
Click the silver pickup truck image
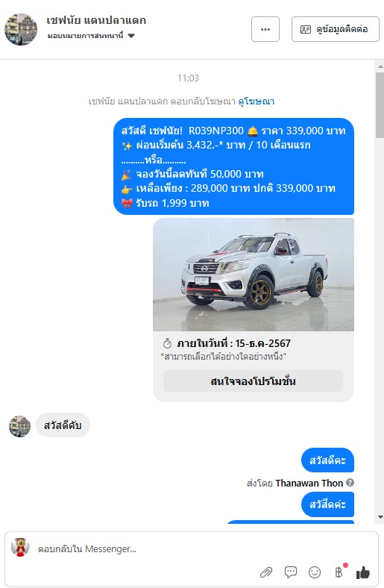254,275
